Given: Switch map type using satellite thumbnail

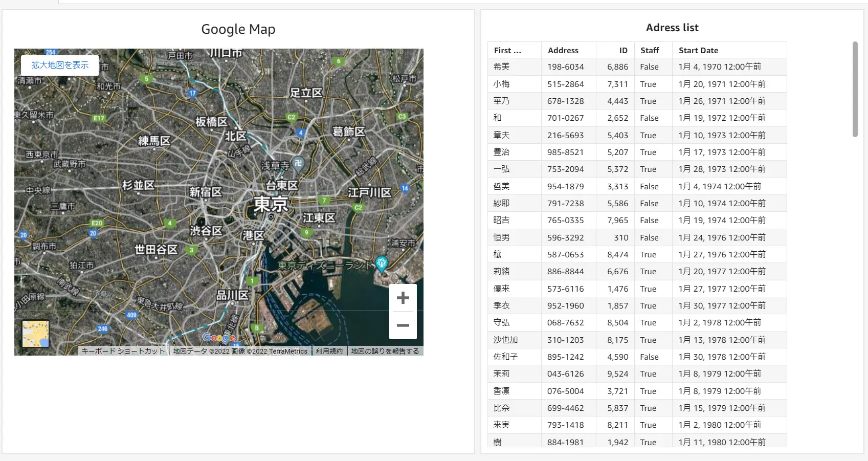Looking at the screenshot, I should click(35, 334).
